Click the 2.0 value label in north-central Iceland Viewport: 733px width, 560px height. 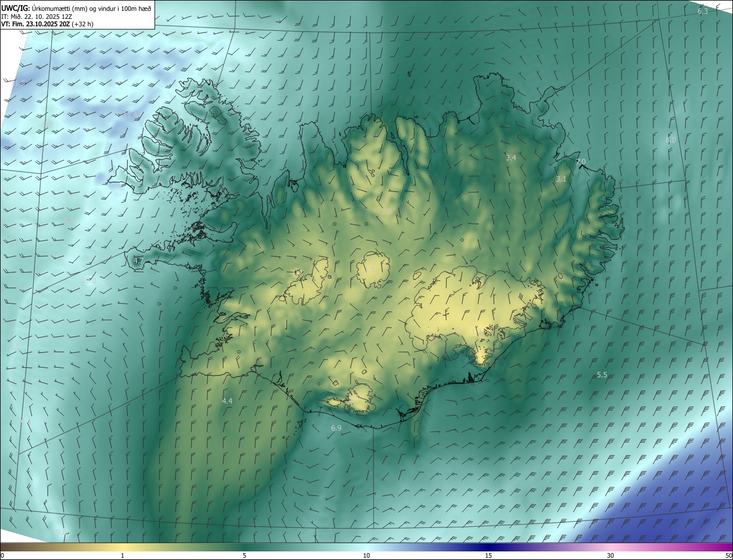(387, 212)
